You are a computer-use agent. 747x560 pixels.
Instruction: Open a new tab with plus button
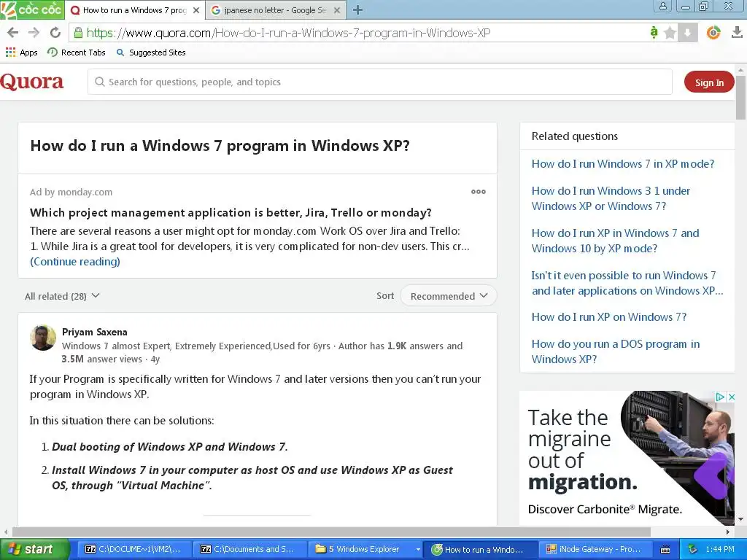pyautogui.click(x=357, y=10)
